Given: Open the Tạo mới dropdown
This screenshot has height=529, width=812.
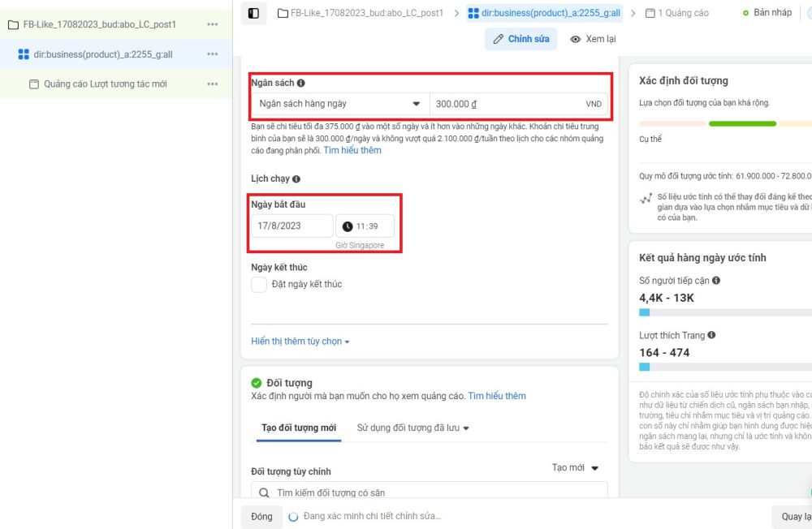Looking at the screenshot, I should pos(575,468).
